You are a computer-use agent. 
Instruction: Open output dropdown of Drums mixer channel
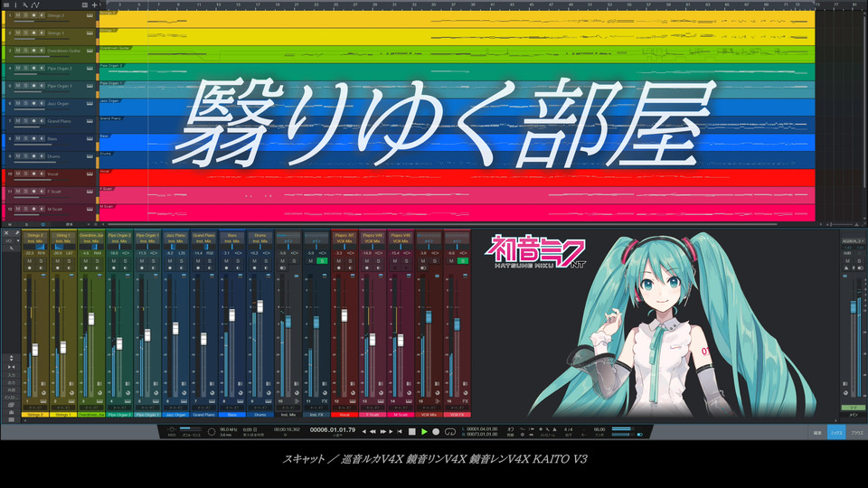[260, 241]
